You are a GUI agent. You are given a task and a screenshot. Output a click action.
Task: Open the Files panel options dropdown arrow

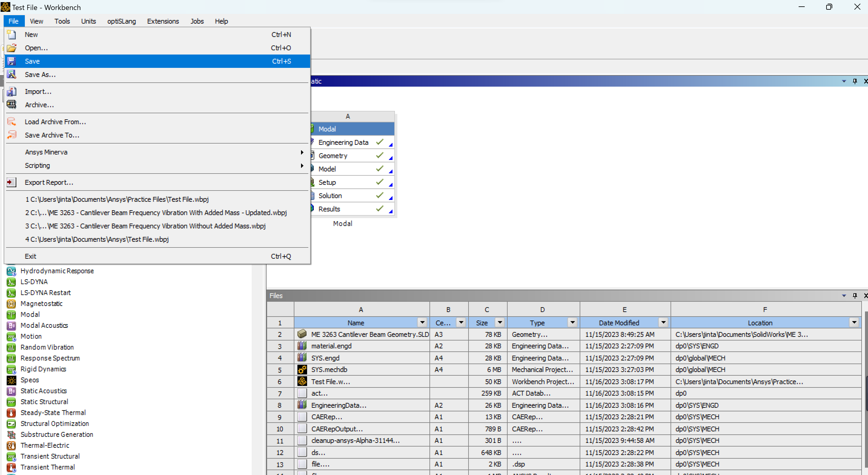tap(844, 295)
